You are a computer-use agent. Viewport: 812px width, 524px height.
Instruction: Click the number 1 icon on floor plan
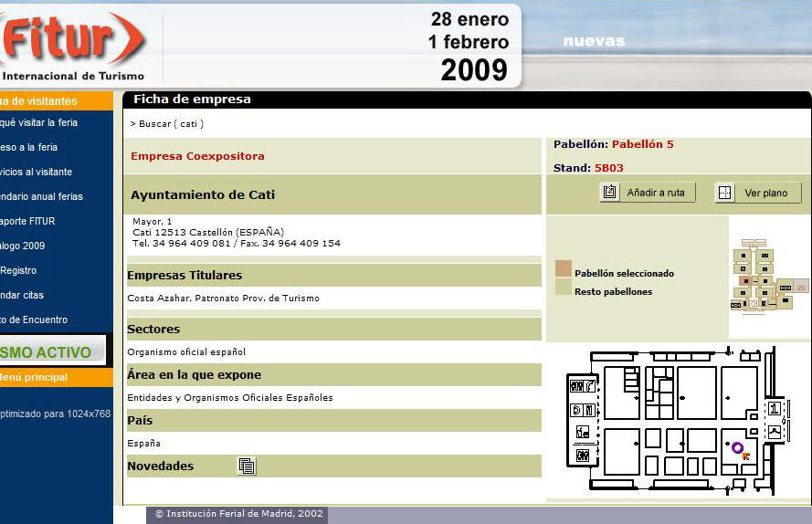click(x=775, y=409)
